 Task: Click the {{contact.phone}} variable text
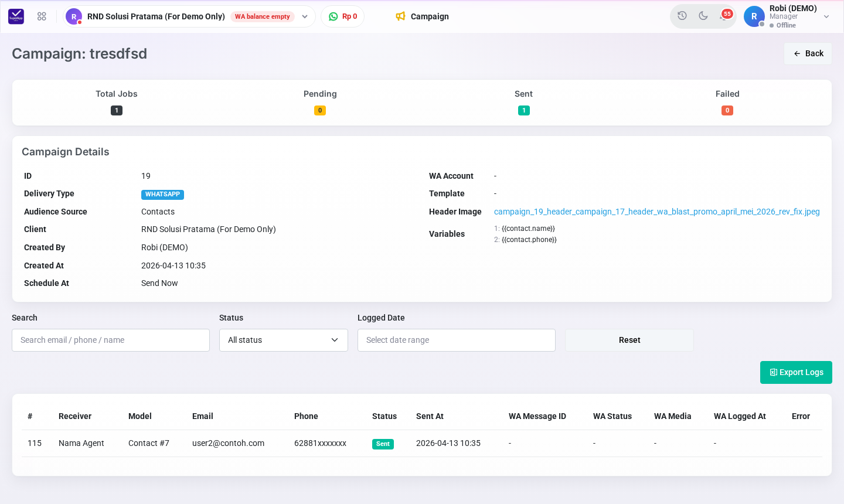coord(529,240)
